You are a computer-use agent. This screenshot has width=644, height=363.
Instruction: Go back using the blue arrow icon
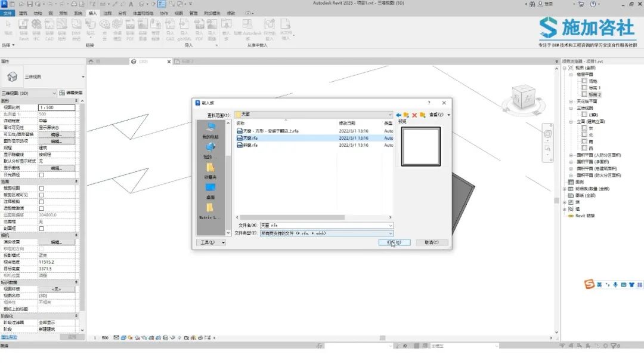click(398, 115)
